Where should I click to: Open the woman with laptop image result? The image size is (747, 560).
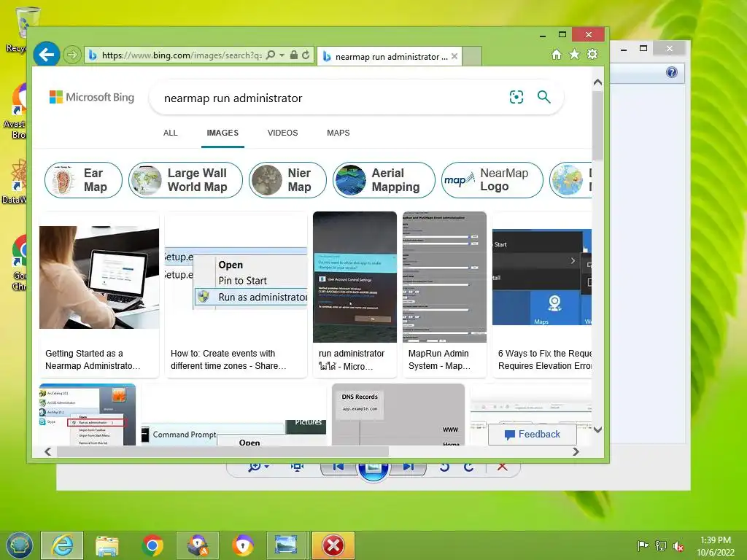pyautogui.click(x=99, y=277)
